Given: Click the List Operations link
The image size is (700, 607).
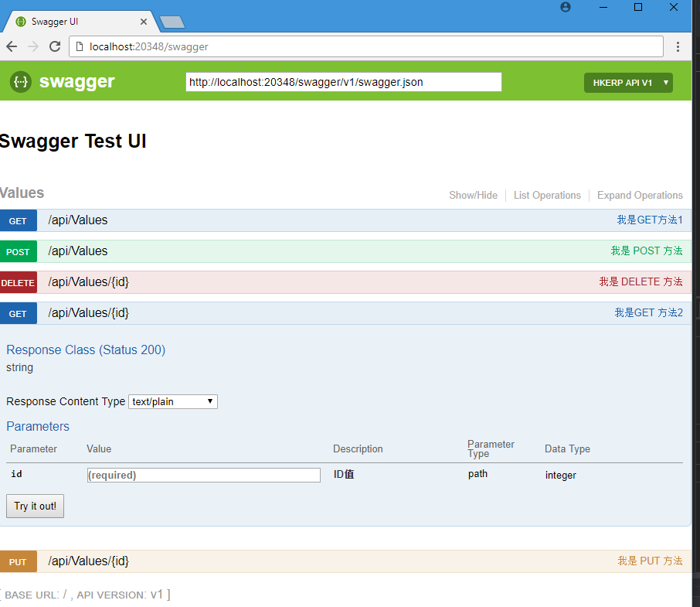Looking at the screenshot, I should 547,195.
